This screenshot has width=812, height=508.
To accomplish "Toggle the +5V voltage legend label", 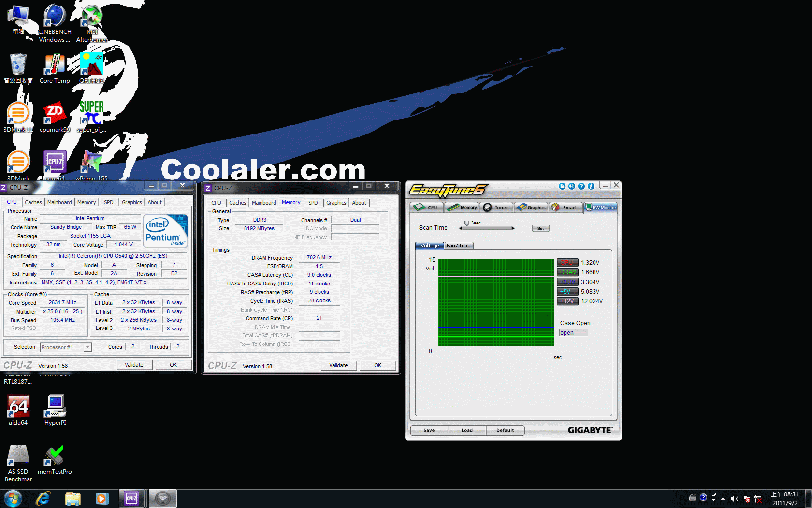I will (567, 292).
